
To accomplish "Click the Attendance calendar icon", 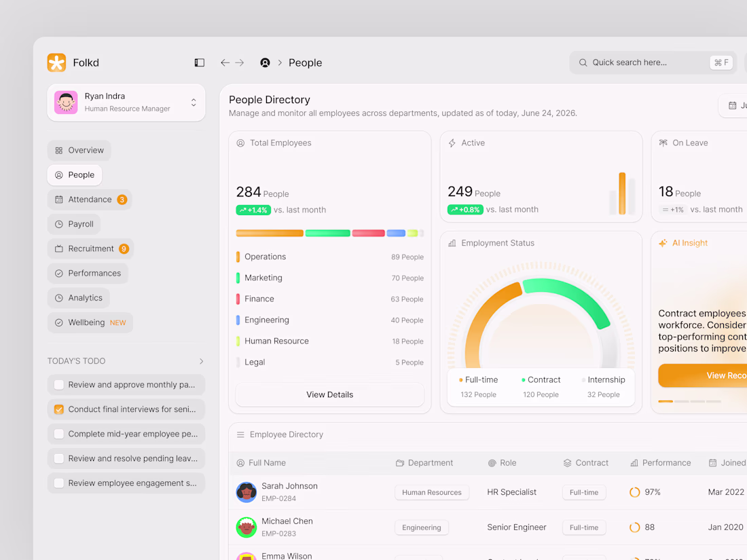I will [x=58, y=200].
